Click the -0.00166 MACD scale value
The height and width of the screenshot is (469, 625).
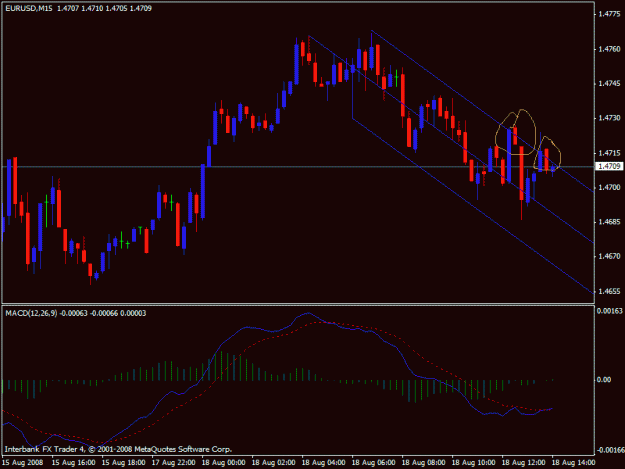coord(610,450)
